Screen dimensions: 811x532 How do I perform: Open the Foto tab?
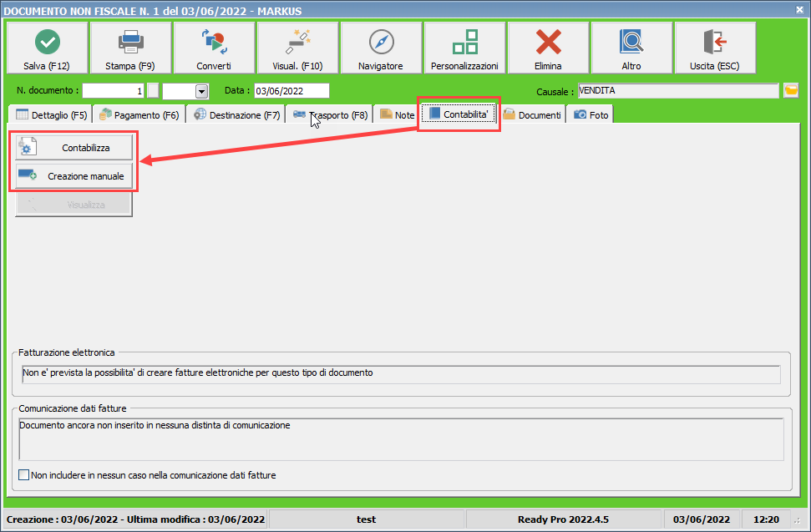pyautogui.click(x=591, y=114)
